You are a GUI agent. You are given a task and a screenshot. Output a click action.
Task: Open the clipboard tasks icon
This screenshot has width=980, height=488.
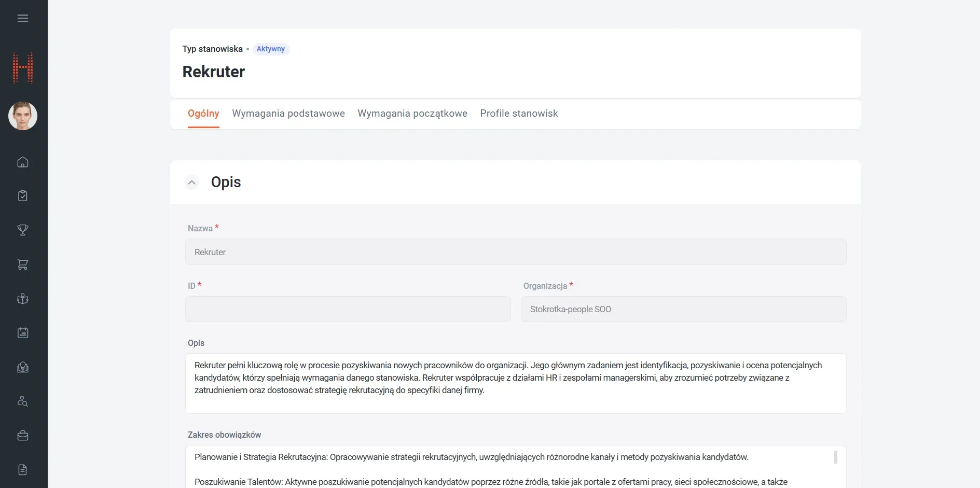(23, 196)
